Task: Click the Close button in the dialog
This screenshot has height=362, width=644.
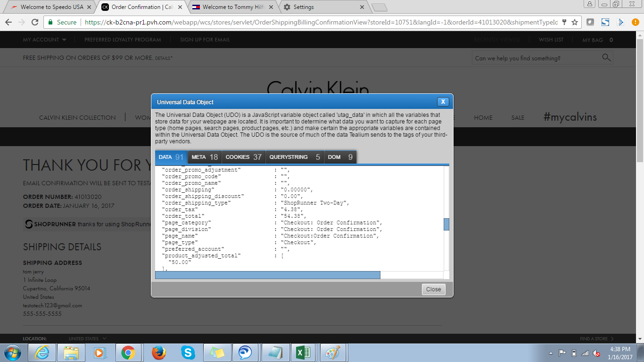Action: [x=434, y=289]
